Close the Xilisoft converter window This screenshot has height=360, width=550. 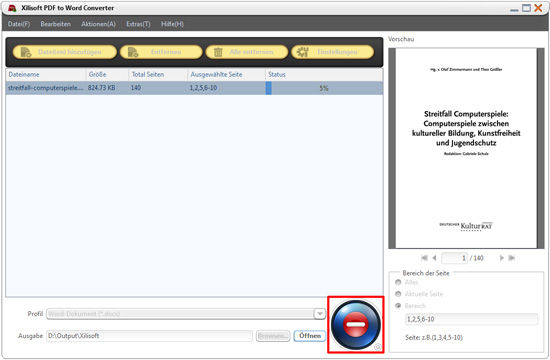[x=538, y=8]
